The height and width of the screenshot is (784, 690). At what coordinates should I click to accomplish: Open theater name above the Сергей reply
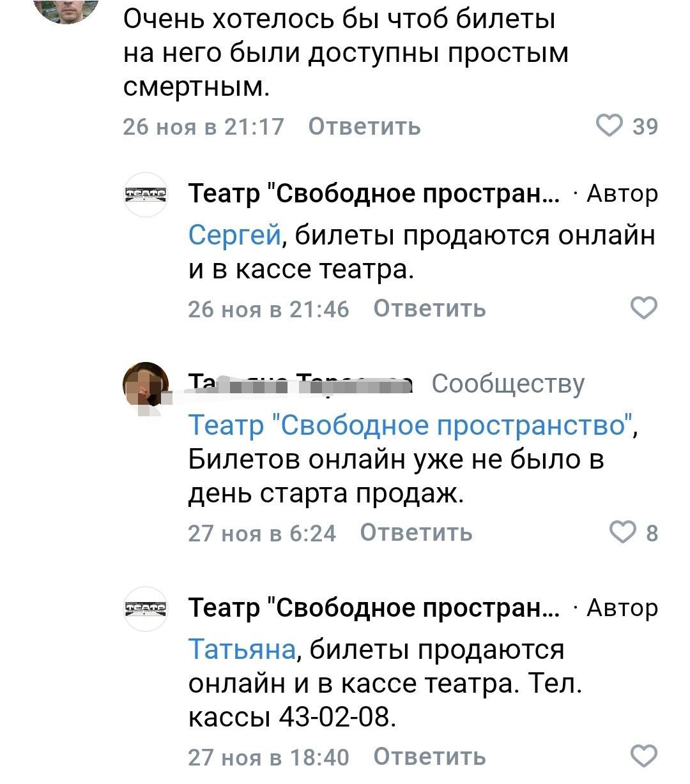click(373, 193)
